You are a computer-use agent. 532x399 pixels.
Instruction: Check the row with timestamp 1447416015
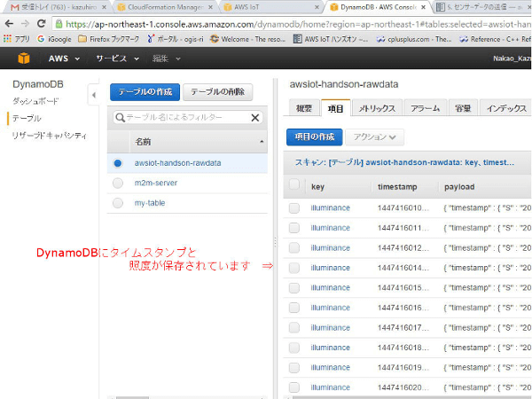[x=294, y=288]
